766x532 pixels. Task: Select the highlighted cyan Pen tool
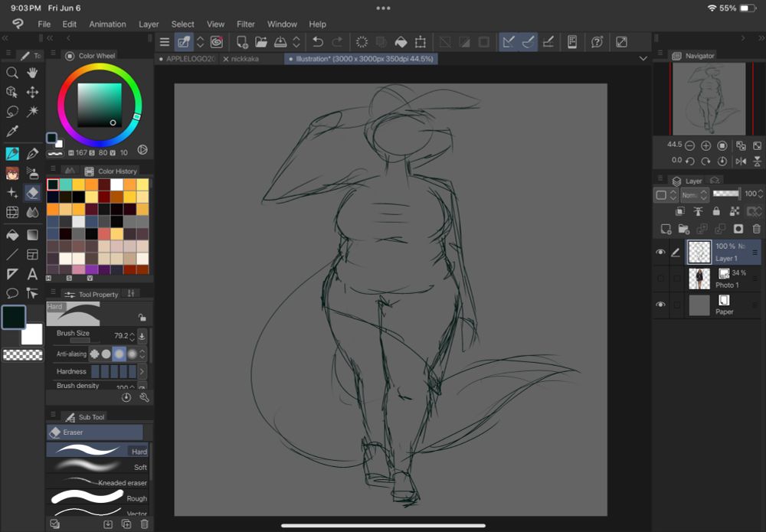12,154
